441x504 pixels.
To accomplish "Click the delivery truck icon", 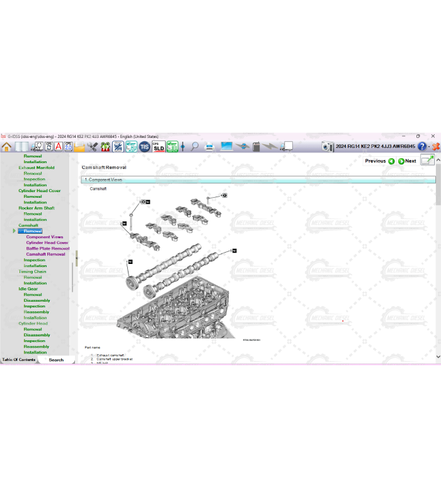I will click(287, 147).
